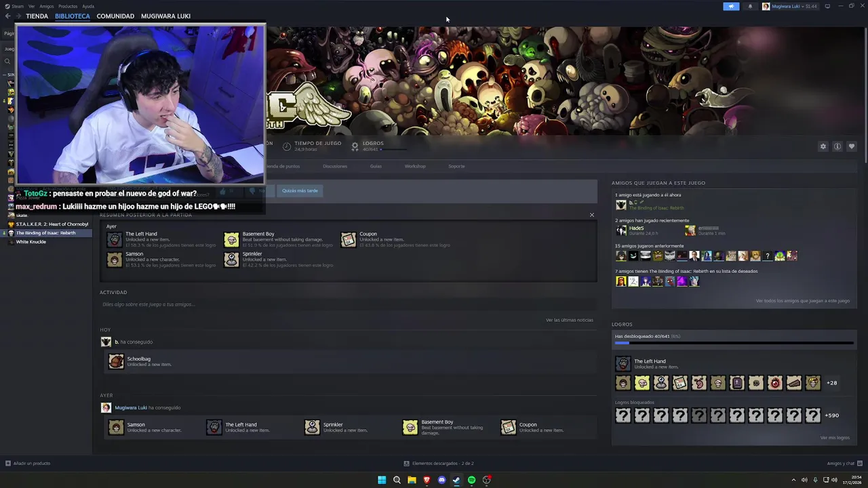Open Ver todos los amigos que juegan link
Viewport: 868px width, 488px height.
802,301
